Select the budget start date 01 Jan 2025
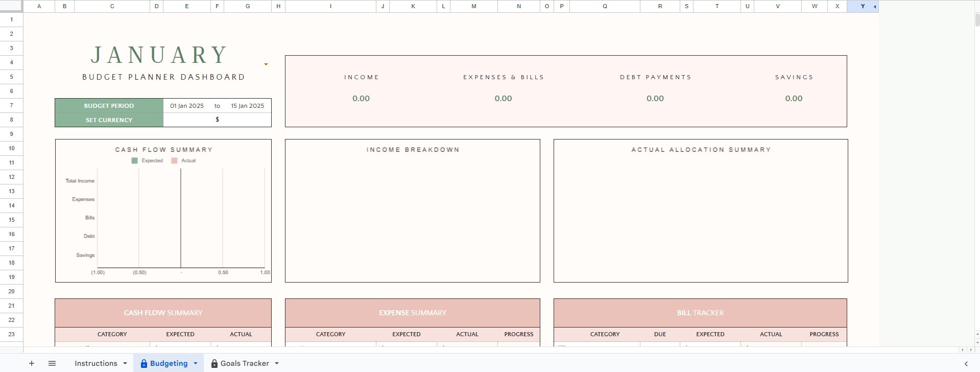The image size is (980, 372). pyautogui.click(x=187, y=106)
